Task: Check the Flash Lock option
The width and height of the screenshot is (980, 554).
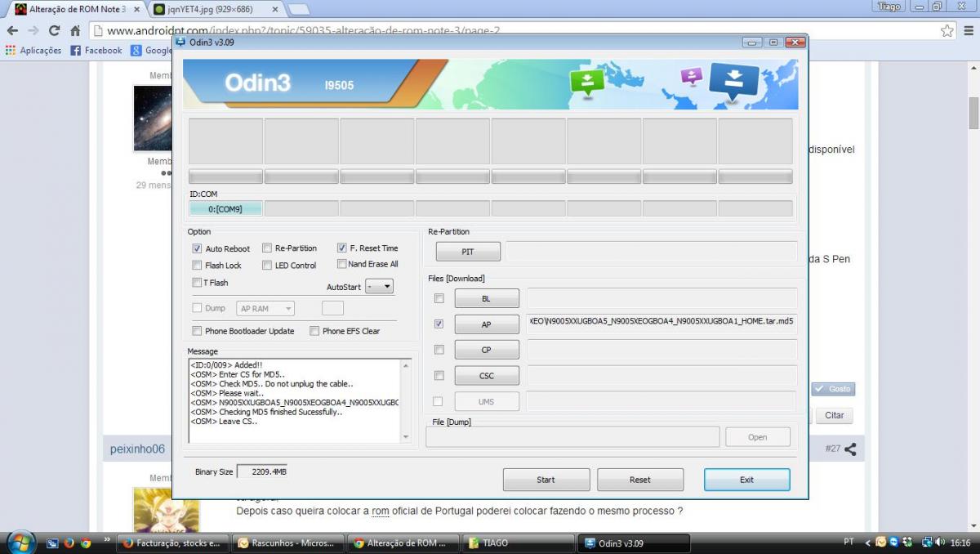Action: (197, 265)
